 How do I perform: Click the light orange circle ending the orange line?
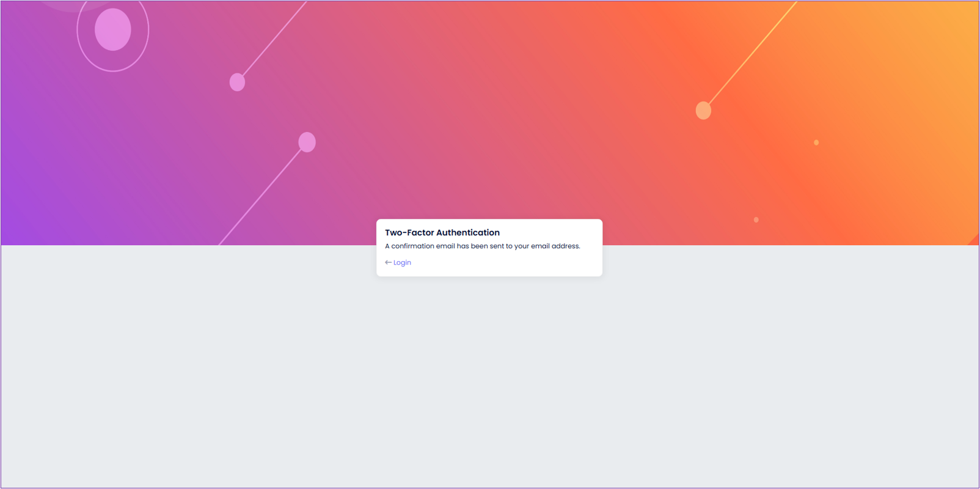pyautogui.click(x=703, y=111)
